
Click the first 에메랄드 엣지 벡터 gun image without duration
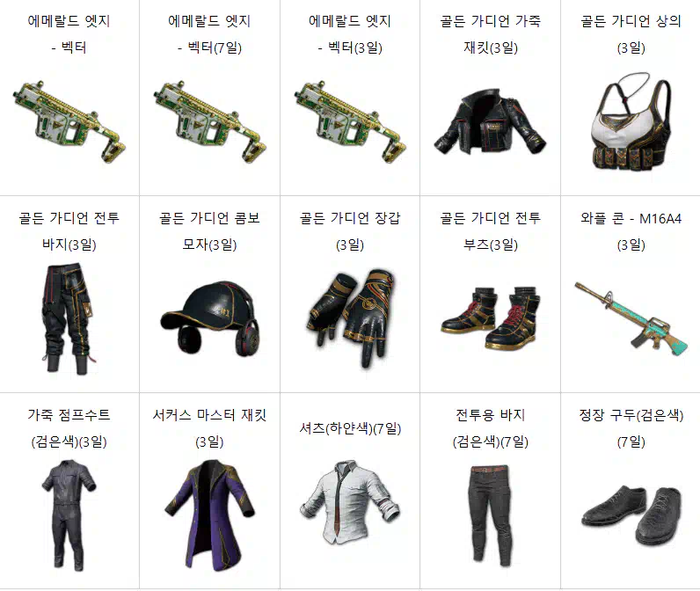pyautogui.click(x=69, y=122)
